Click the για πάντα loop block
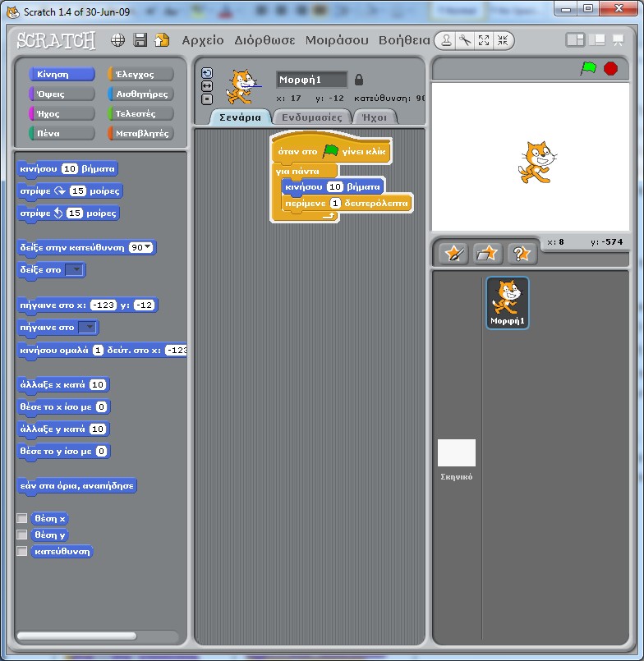 [297, 171]
